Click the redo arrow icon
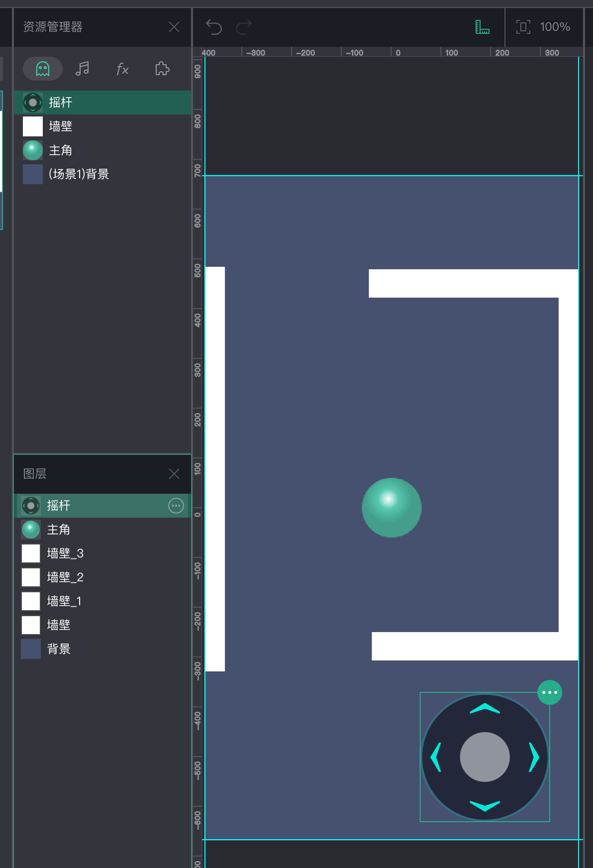The image size is (593, 868). pos(244,27)
